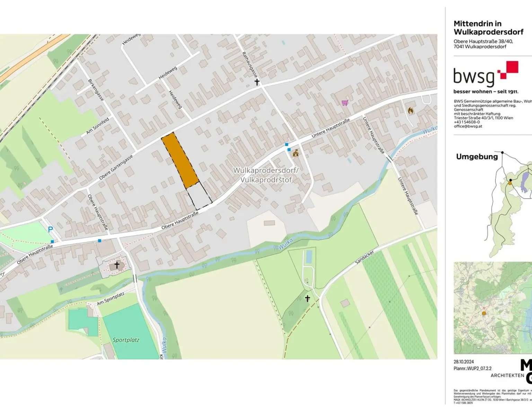Click the Mittendrin in Wulkaprodersdorf heading
This screenshot has height=411, width=532.
[x=488, y=28]
